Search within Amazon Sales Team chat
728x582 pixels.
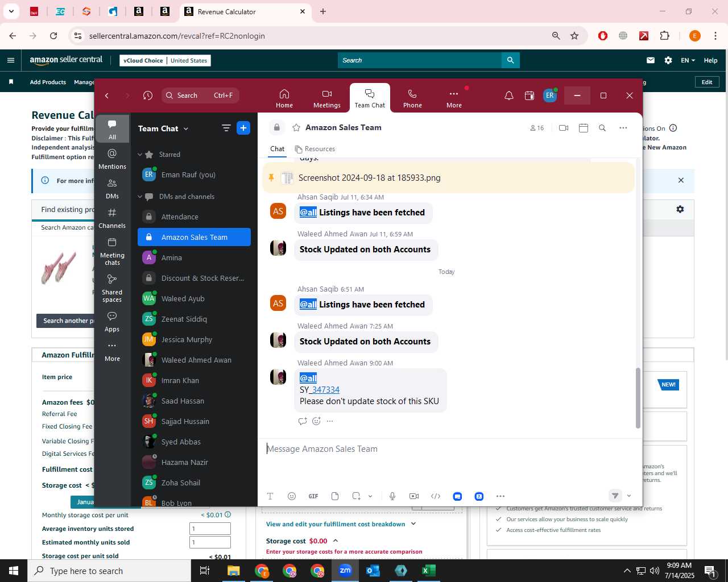pyautogui.click(x=602, y=128)
